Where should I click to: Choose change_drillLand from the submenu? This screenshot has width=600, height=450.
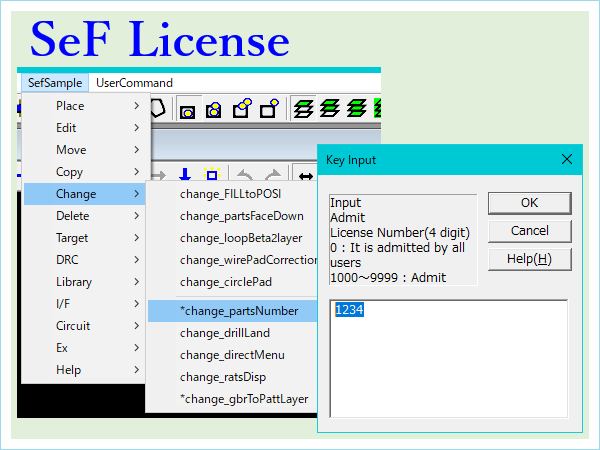pos(224,333)
